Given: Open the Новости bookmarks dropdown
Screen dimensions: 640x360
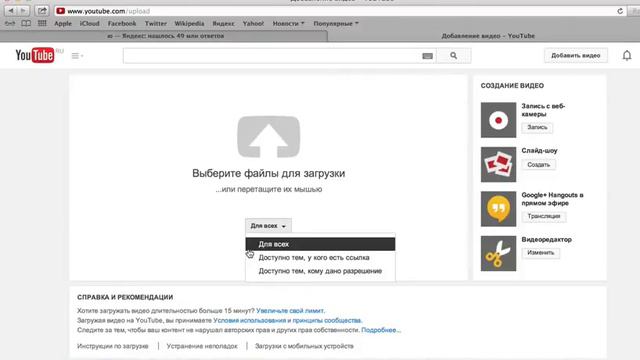Looking at the screenshot, I should 288,24.
